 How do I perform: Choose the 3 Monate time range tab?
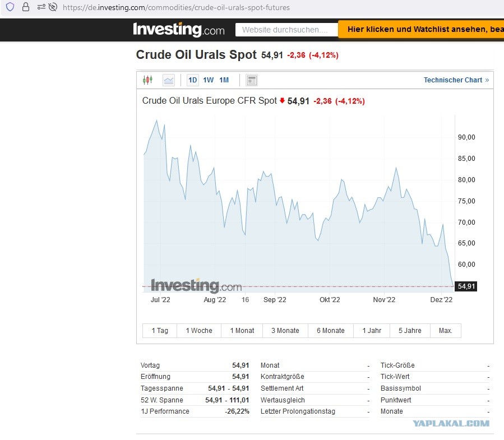tap(285, 331)
